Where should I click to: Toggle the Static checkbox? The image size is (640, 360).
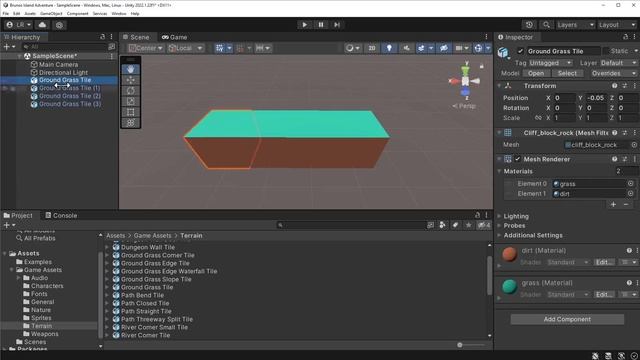pos(606,51)
